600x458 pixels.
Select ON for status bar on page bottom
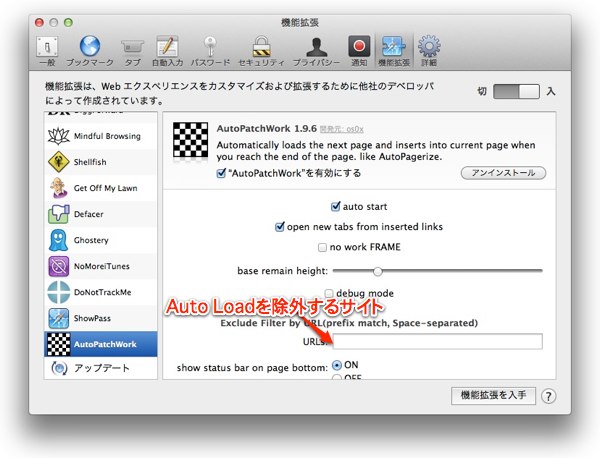click(337, 365)
